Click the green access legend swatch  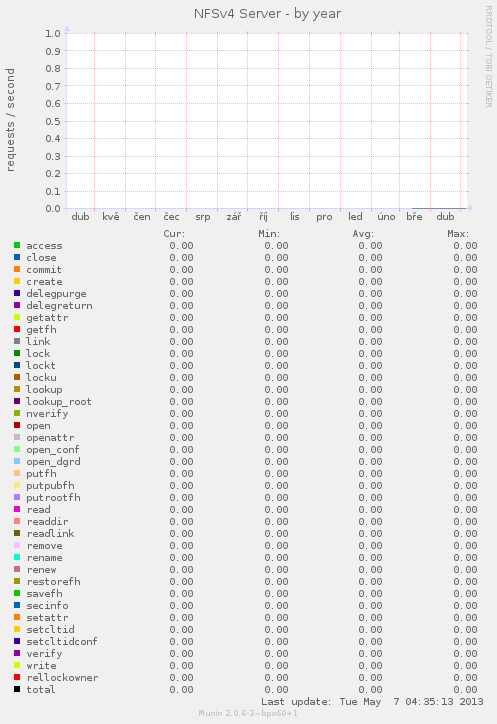[x=17, y=245]
